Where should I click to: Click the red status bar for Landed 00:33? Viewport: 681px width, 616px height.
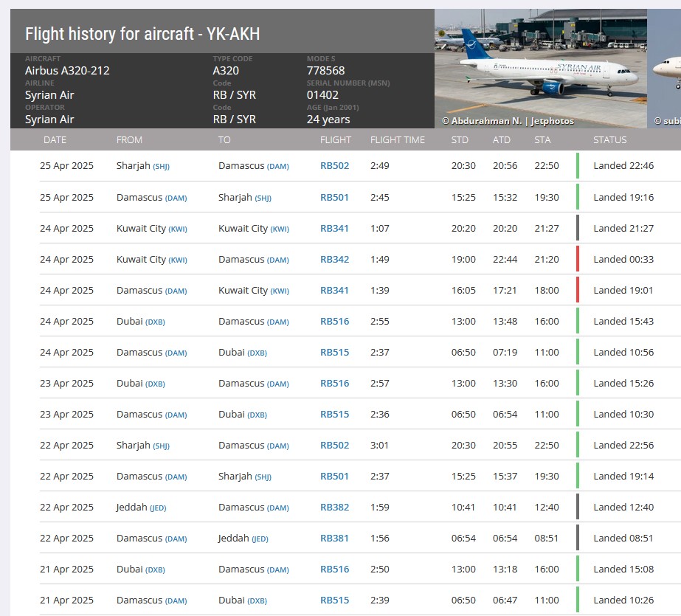point(578,259)
